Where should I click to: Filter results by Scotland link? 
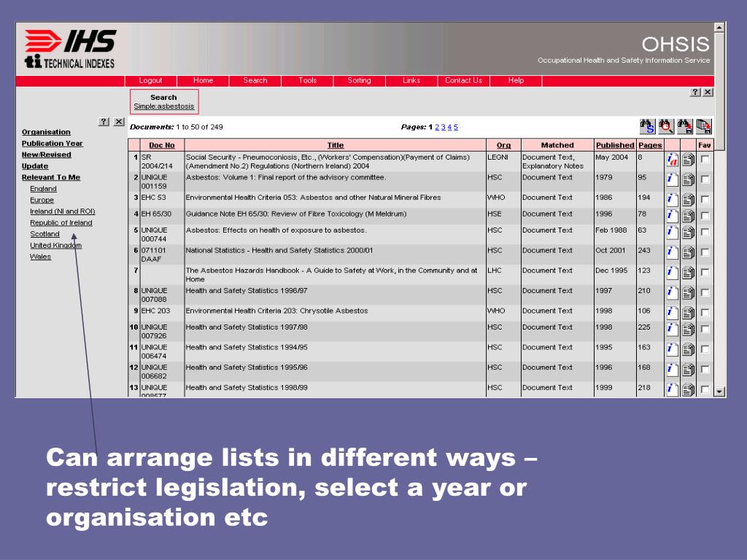coord(44,234)
